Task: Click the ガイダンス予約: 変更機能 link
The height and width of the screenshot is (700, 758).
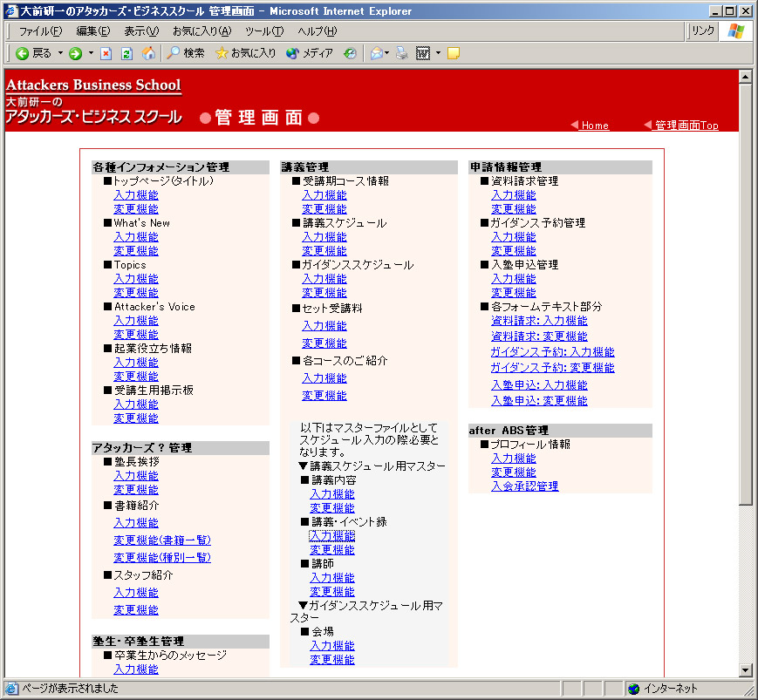Action: tap(552, 368)
